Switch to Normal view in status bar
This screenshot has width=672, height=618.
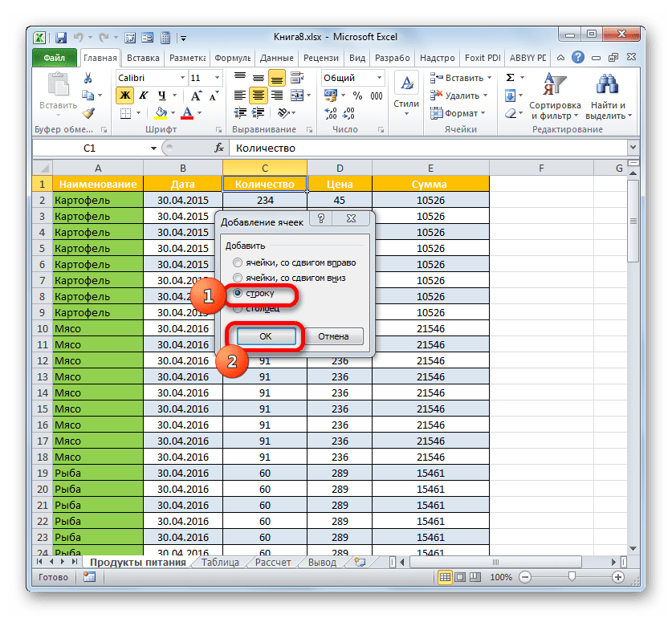(445, 577)
